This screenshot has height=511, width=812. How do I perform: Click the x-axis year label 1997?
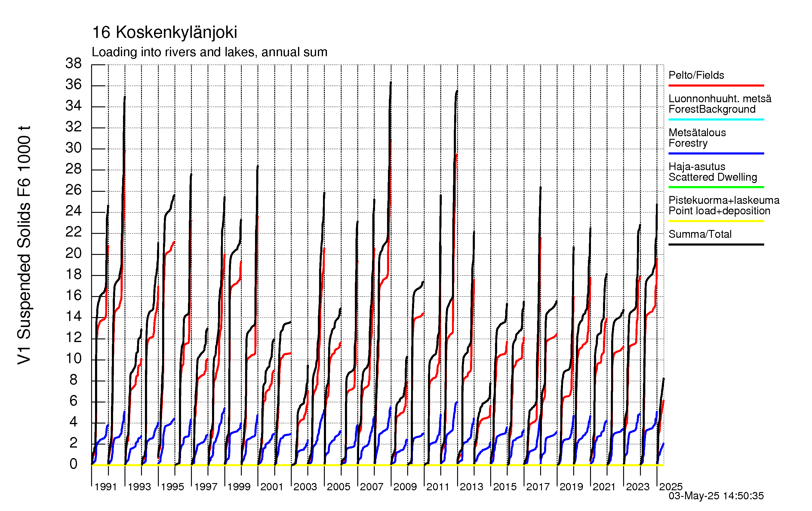pos(206,487)
